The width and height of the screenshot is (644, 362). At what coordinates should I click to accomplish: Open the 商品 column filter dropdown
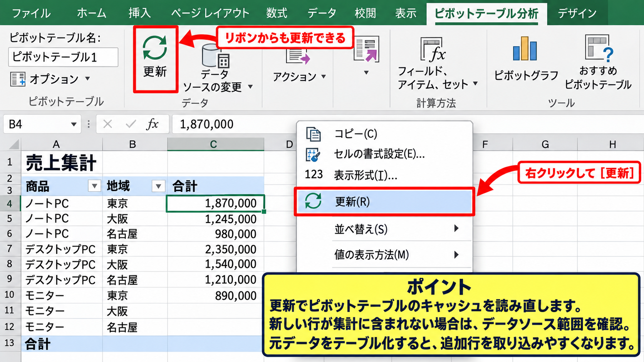tap(94, 186)
